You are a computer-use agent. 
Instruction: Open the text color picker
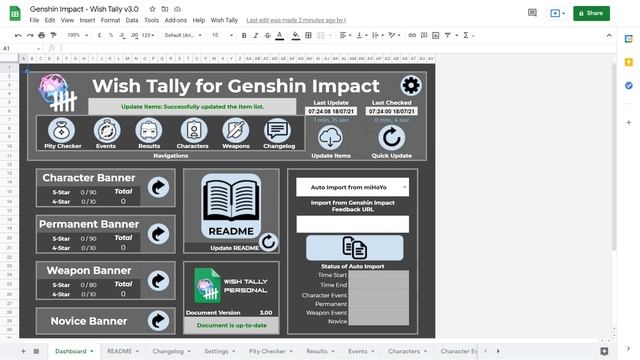click(280, 36)
